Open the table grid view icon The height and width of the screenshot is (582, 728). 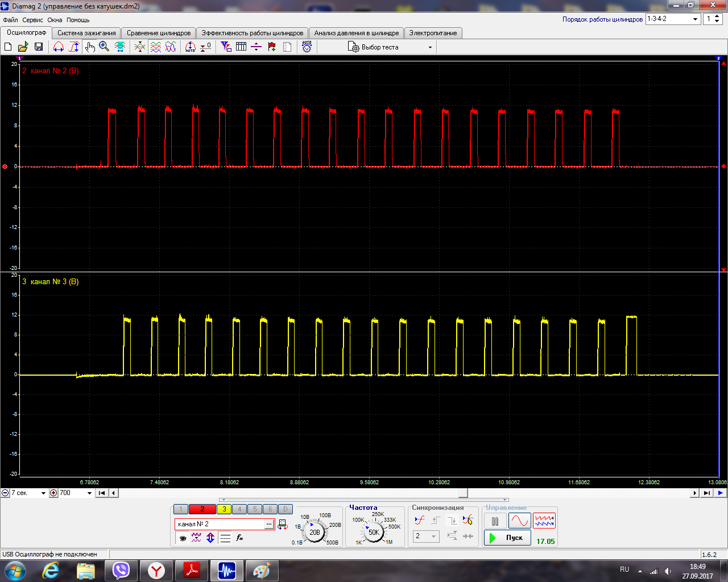241,47
